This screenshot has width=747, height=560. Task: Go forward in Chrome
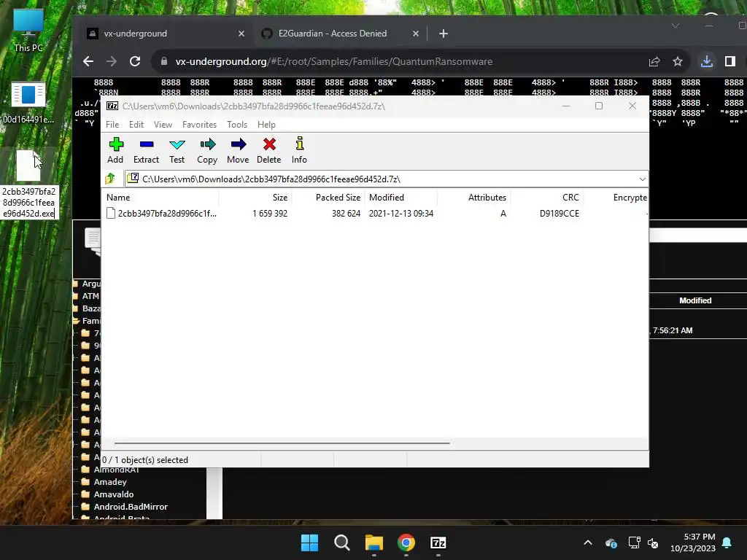pyautogui.click(x=112, y=61)
